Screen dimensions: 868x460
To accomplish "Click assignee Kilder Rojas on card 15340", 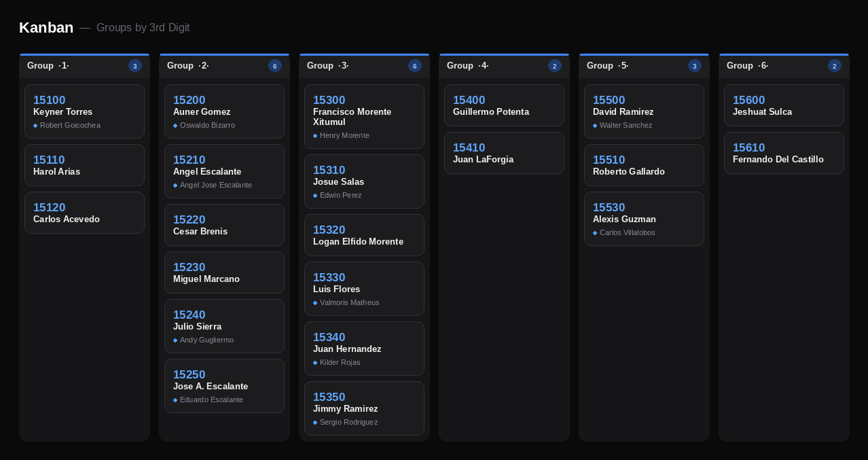I will point(340,363).
